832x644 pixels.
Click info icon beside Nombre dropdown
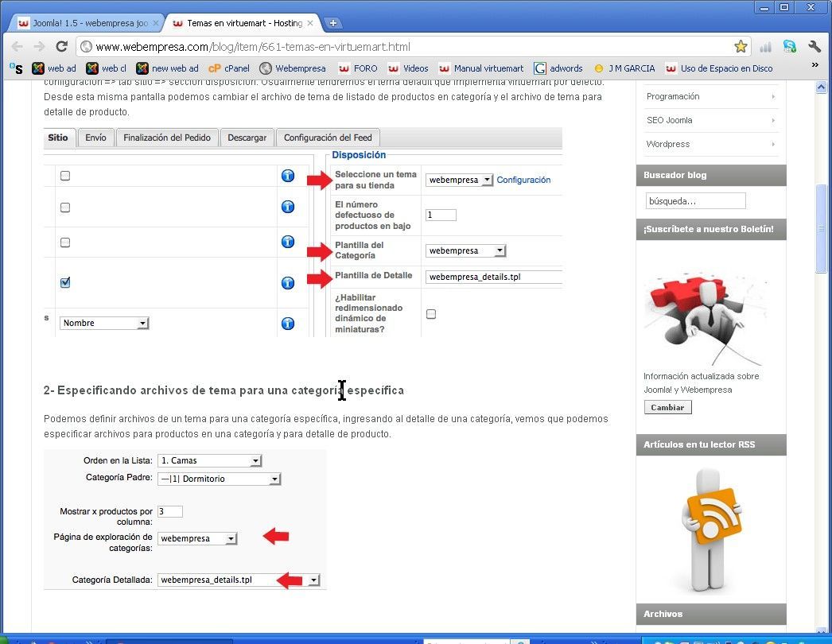[288, 323]
